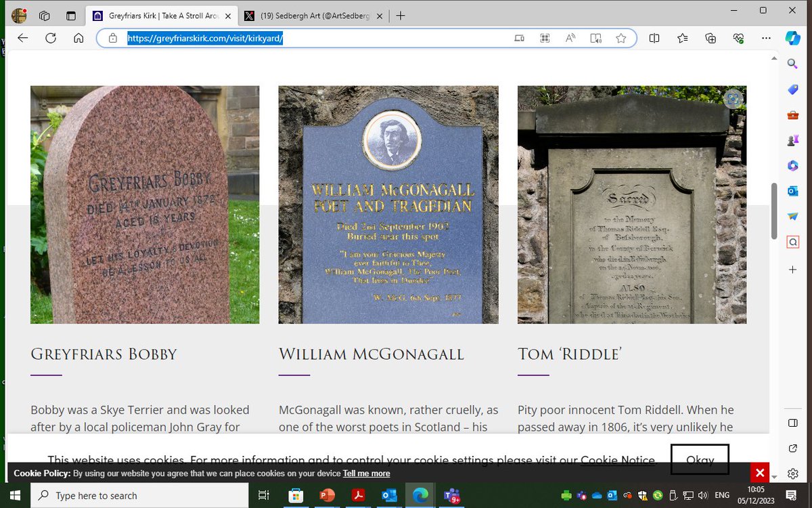Open sidebar Games chess icon
Viewport: 812px width, 508px height.
tap(793, 141)
